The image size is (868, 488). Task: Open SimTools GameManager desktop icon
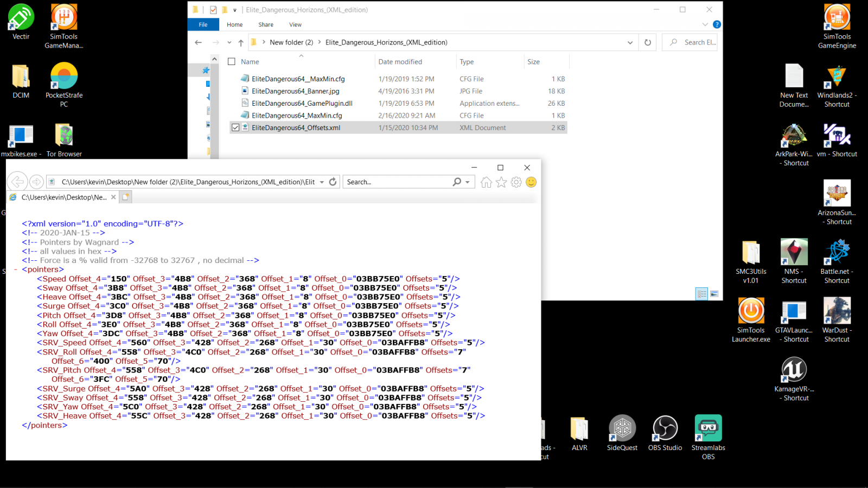tap(64, 26)
